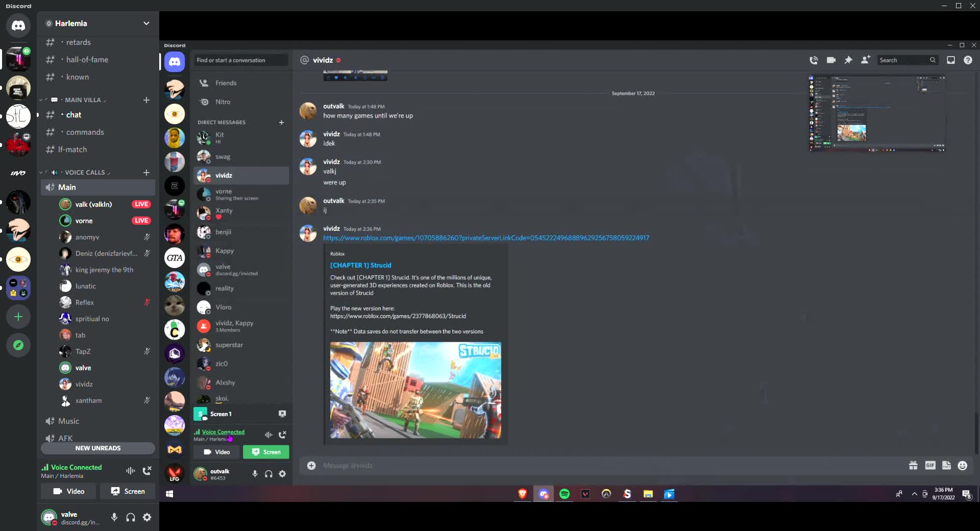
Task: Open the GIF picker in message bar
Action: point(930,465)
